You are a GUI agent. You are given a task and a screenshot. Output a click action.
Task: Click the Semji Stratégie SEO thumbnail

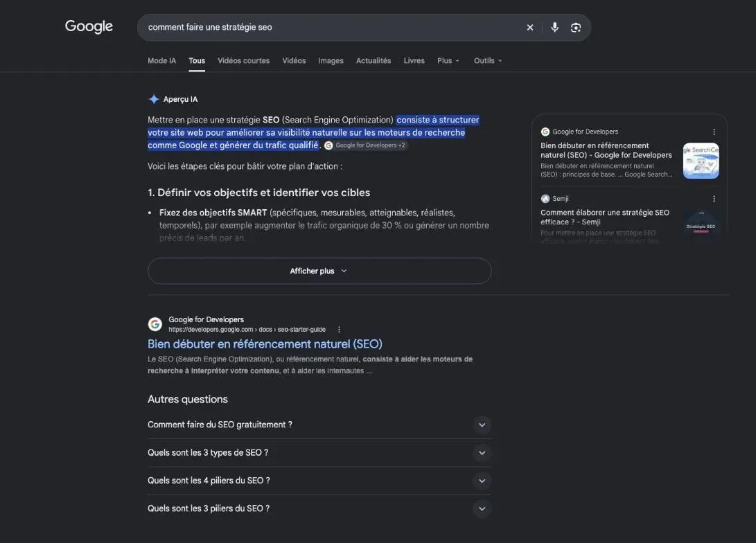tap(701, 226)
